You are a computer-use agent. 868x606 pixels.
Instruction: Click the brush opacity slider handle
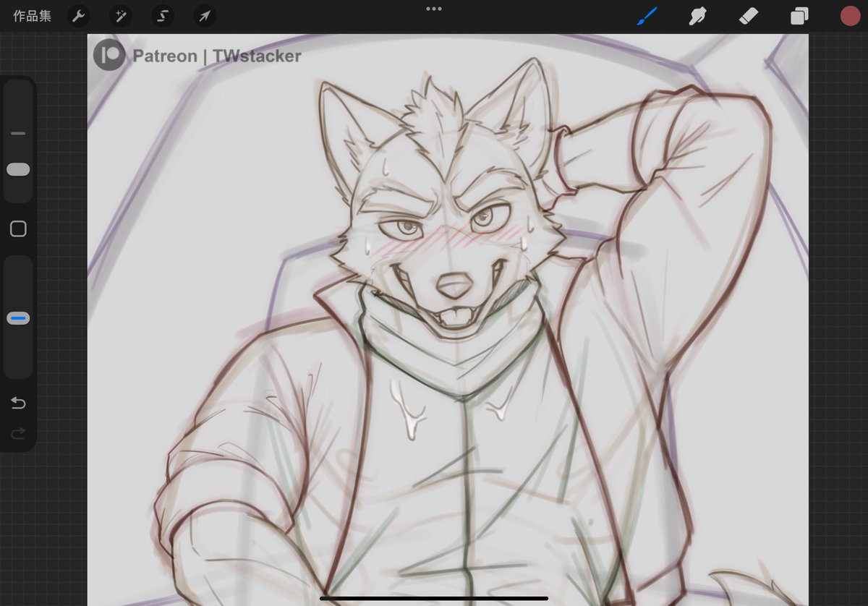point(18,318)
